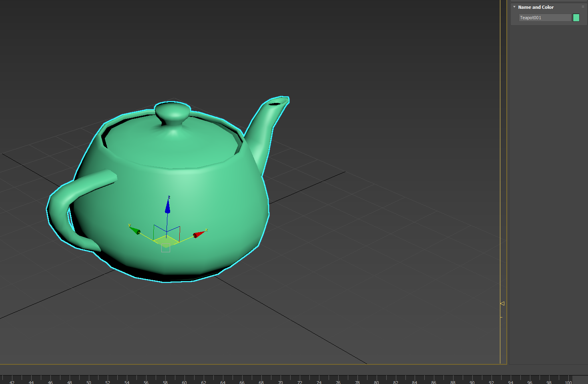588x384 pixels.
Task: Click frame 50 on the timeline ruler
Action: pyautogui.click(x=89, y=382)
